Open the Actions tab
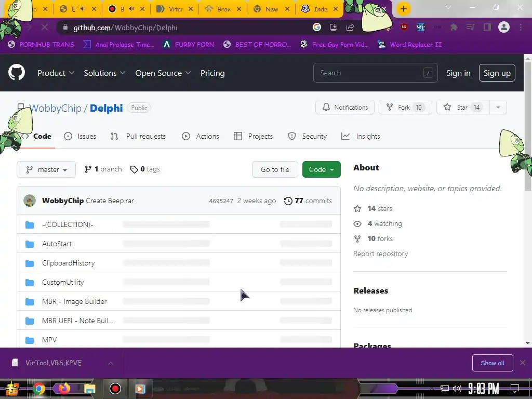Image resolution: width=532 pixels, height=399 pixels. (201, 137)
